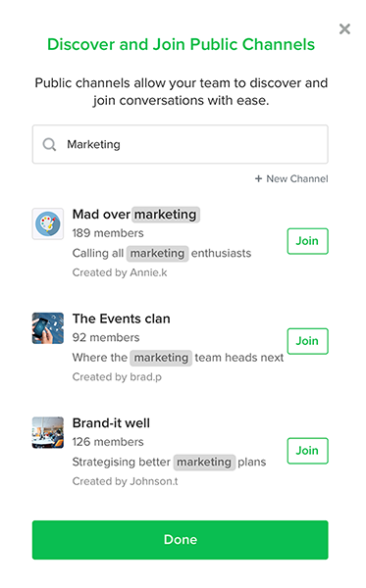
Task: Join The Events clan channel
Action: pos(307,341)
